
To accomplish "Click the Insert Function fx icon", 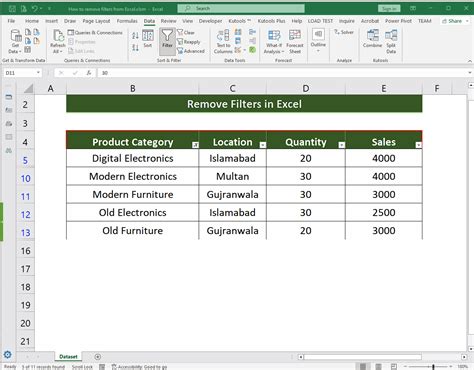I will [x=89, y=73].
